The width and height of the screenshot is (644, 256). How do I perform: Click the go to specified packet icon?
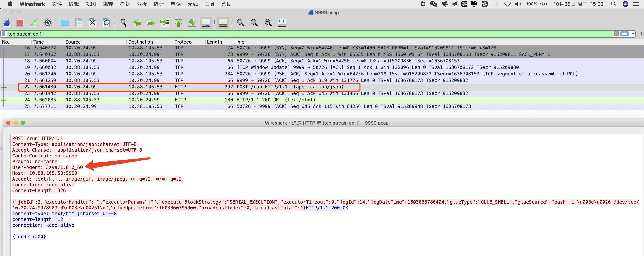(x=165, y=23)
